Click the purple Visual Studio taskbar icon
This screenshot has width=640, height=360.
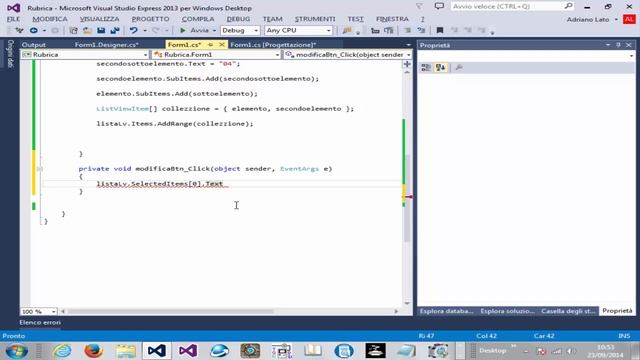(188, 351)
